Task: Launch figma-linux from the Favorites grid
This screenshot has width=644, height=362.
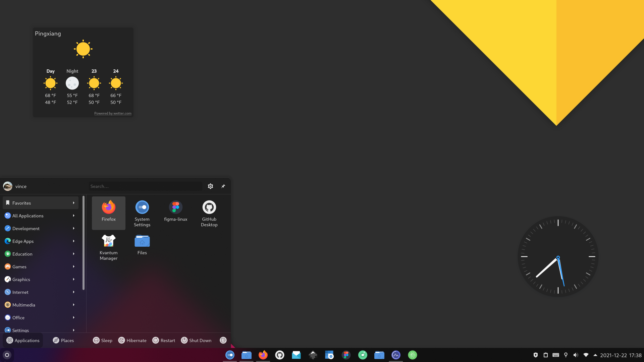Action: (175, 213)
